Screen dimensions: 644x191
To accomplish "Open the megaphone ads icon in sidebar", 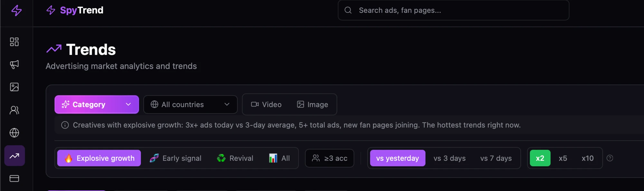I will (x=14, y=65).
